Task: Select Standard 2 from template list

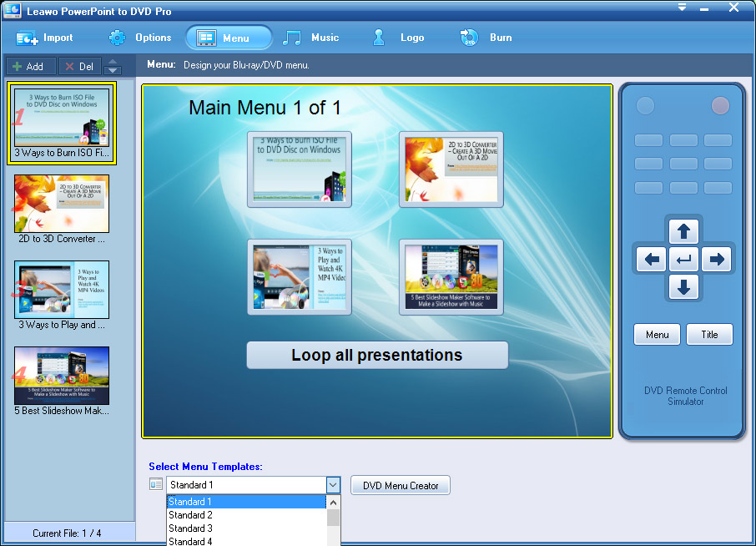Action: tap(246, 515)
